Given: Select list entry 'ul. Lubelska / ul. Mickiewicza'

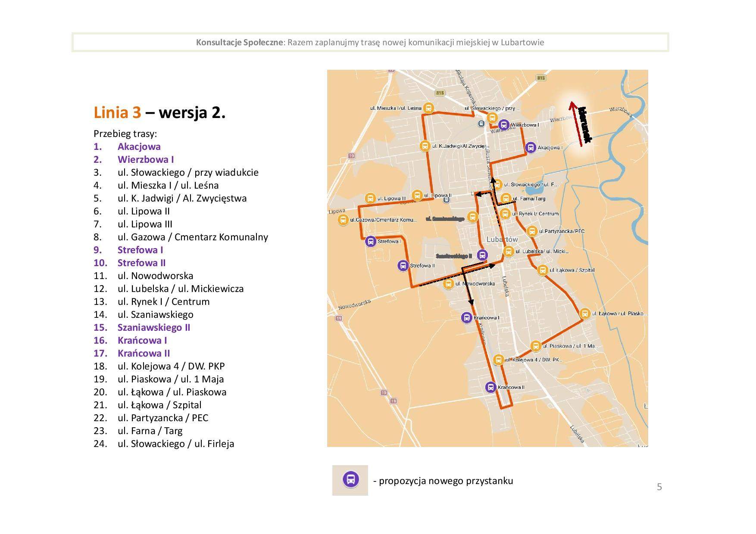Looking at the screenshot, I should (x=181, y=289).
